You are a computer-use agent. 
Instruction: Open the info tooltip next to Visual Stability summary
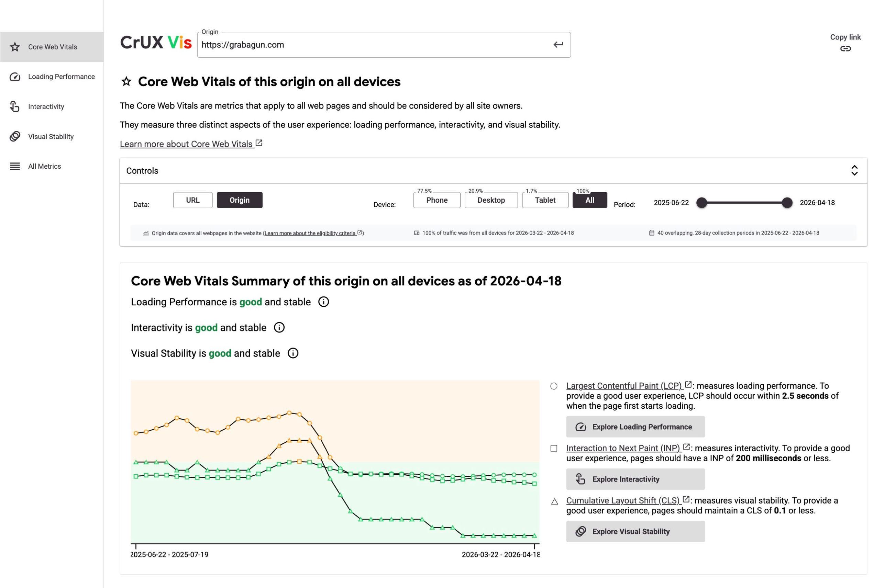pos(293,353)
